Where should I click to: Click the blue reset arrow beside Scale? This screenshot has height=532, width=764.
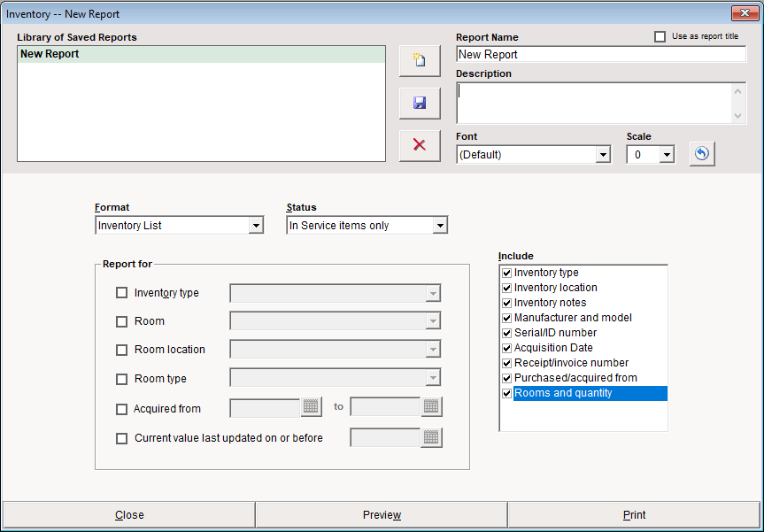(701, 154)
